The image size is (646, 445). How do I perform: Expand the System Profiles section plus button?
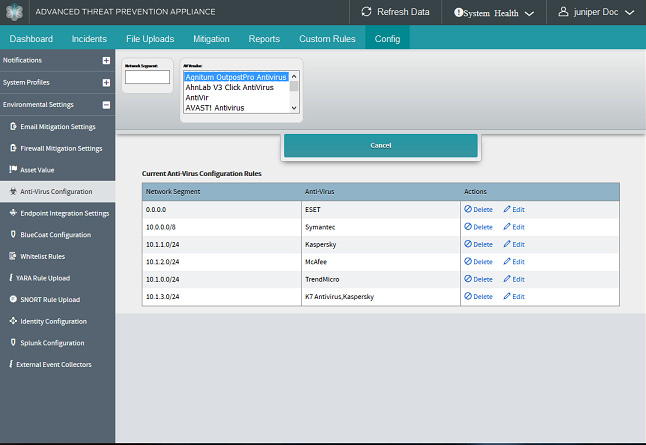(106, 82)
